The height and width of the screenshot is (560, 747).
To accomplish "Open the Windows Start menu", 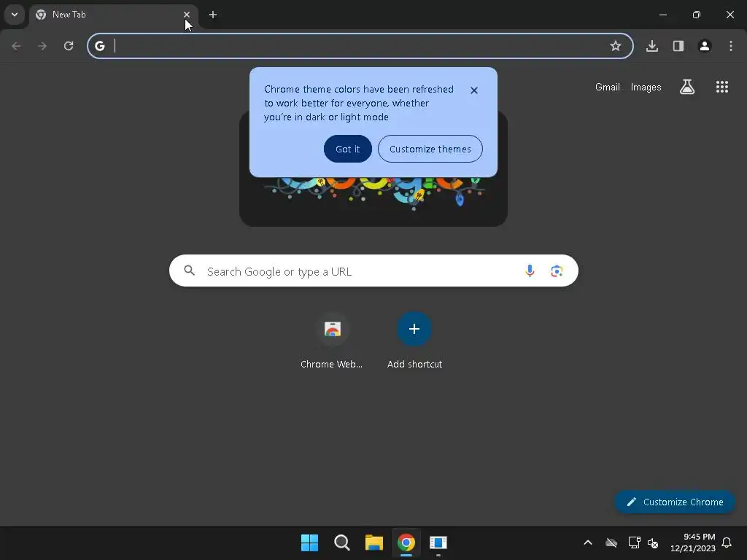I will point(309,542).
